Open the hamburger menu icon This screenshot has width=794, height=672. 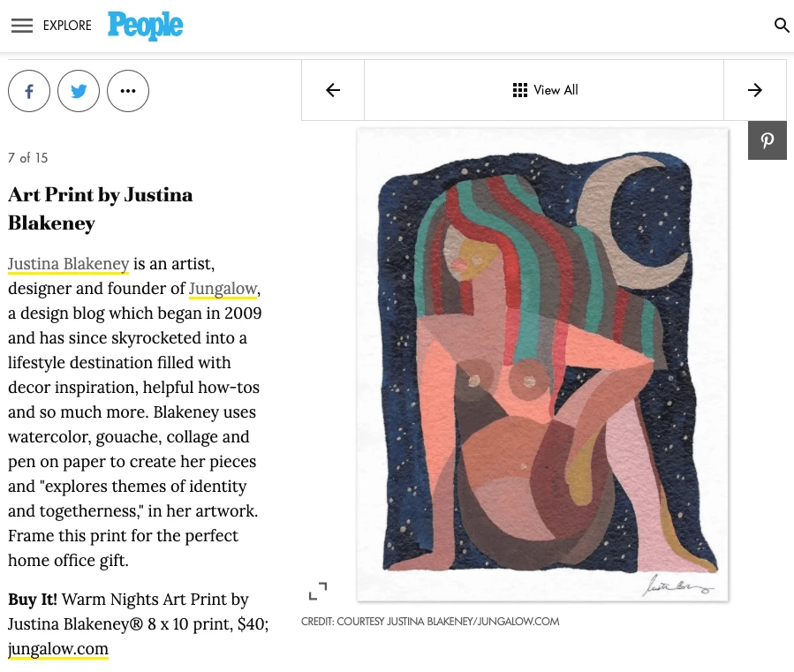pyautogui.click(x=22, y=26)
